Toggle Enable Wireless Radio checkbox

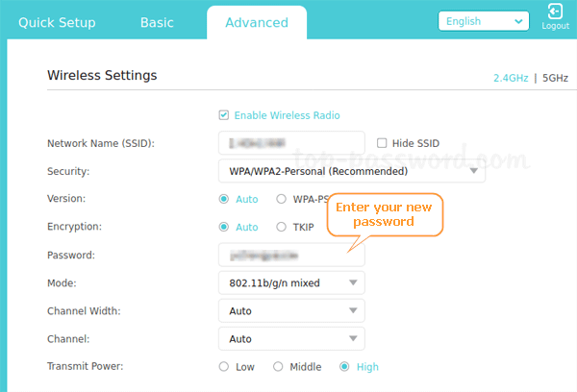tap(225, 115)
